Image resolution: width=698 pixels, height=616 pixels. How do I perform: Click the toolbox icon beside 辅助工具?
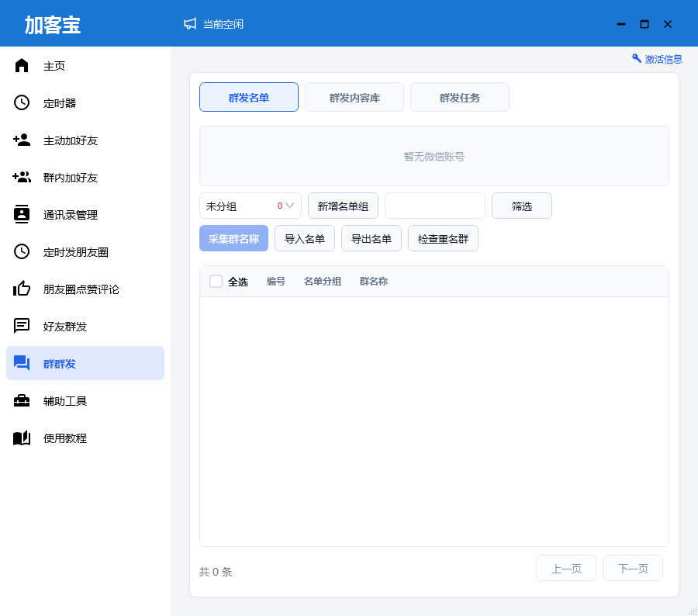(x=22, y=401)
